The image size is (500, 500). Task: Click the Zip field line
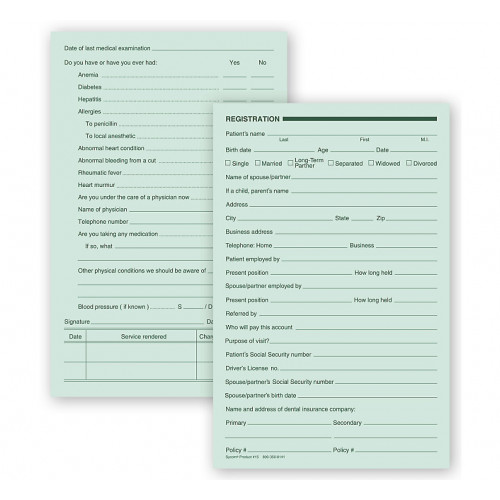[x=412, y=219]
